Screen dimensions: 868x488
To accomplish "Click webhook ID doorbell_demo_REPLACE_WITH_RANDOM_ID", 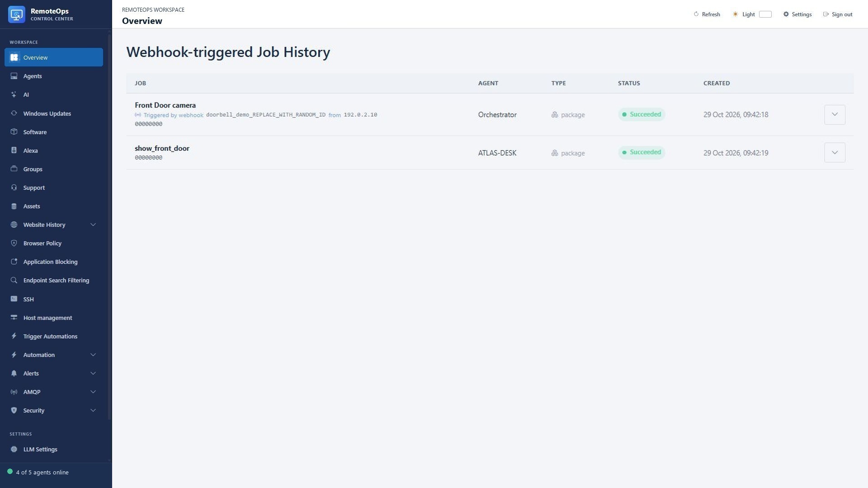I will click(x=266, y=115).
